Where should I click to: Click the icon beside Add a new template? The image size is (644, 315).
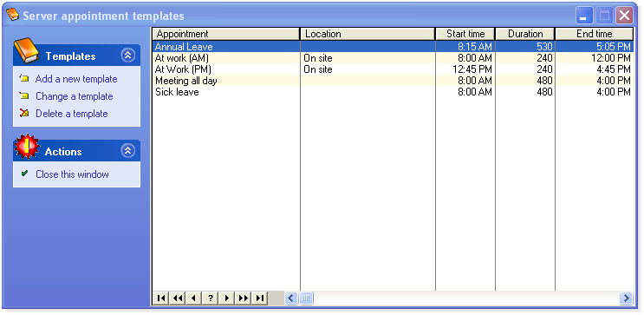tap(24, 78)
